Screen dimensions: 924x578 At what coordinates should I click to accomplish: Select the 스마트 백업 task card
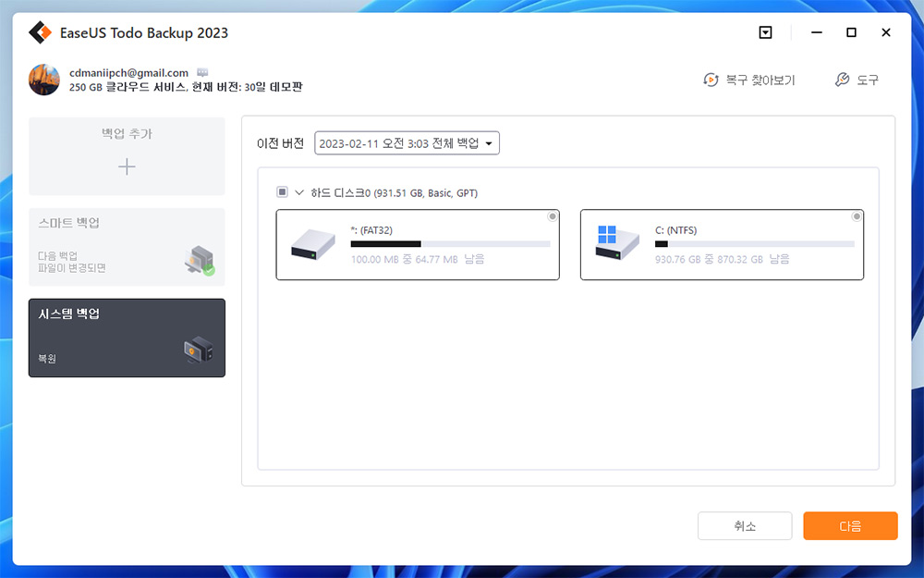127,247
